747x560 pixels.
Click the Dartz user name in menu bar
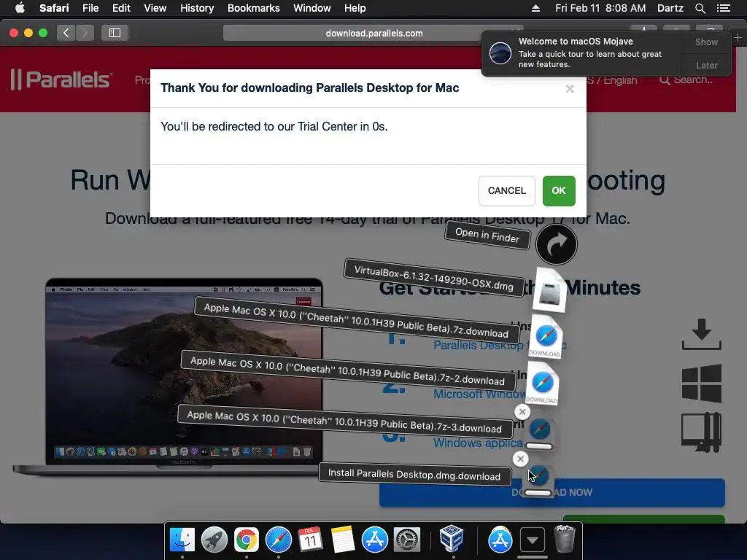670,8
